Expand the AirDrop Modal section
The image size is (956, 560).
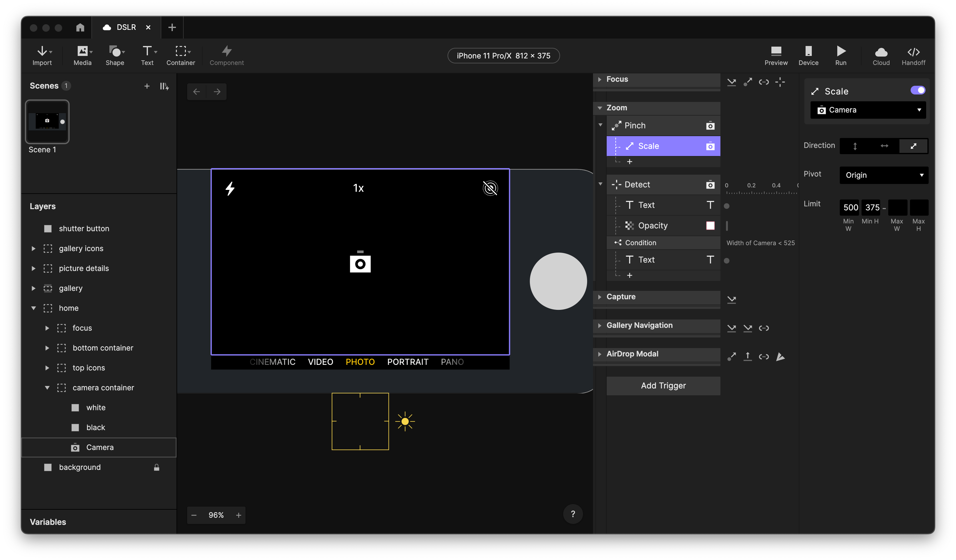coord(600,353)
